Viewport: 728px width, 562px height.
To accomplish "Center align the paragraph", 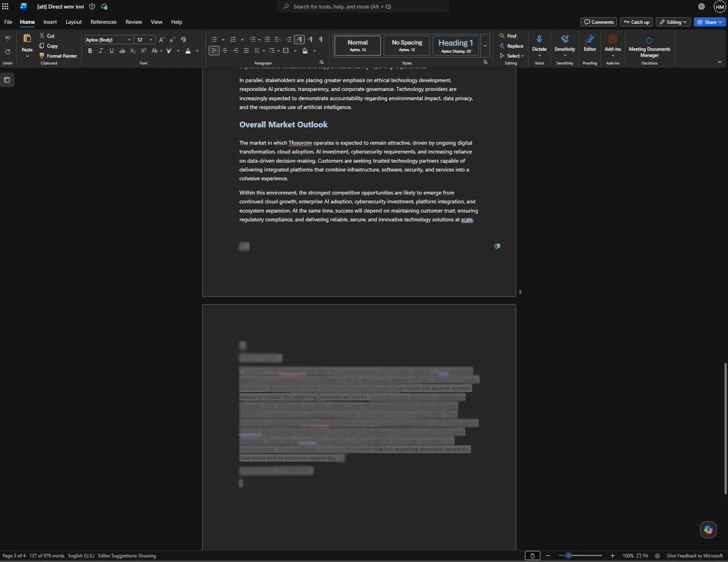I will click(x=225, y=51).
